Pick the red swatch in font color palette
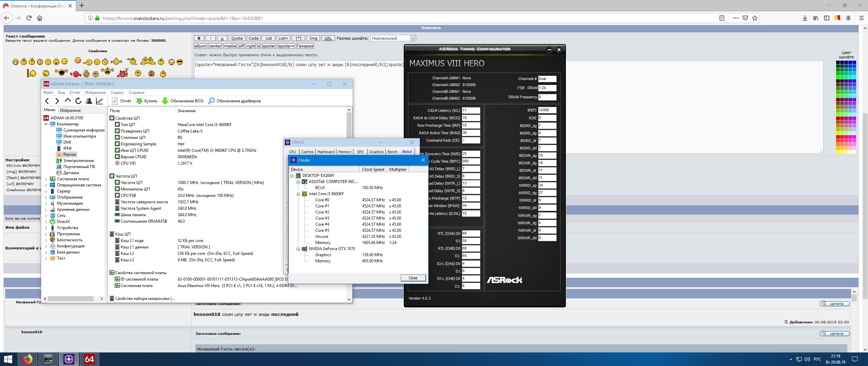868x366 pixels. click(x=838, y=137)
